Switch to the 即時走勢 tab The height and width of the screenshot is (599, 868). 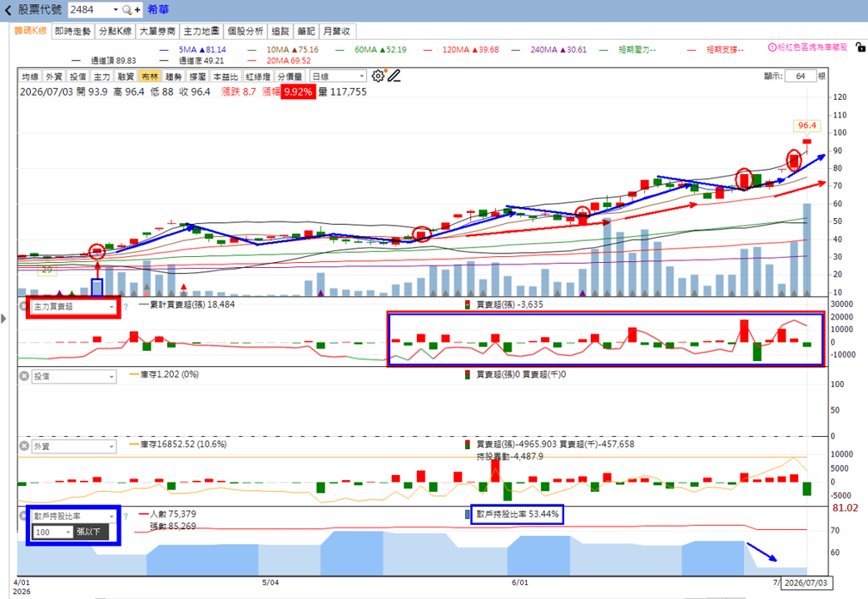(x=72, y=31)
